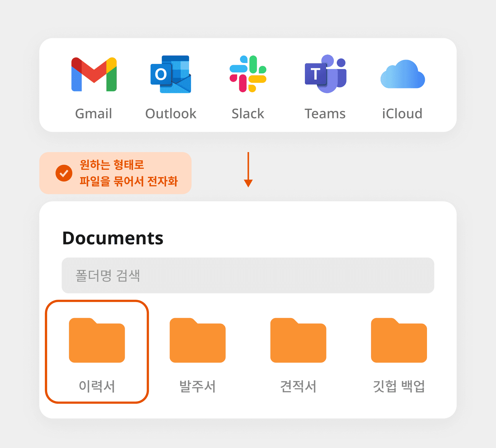Viewport: 496px width, 448px height.
Task: Click the 파일을 묶어서 전자화 text
Action: pyautogui.click(x=129, y=181)
